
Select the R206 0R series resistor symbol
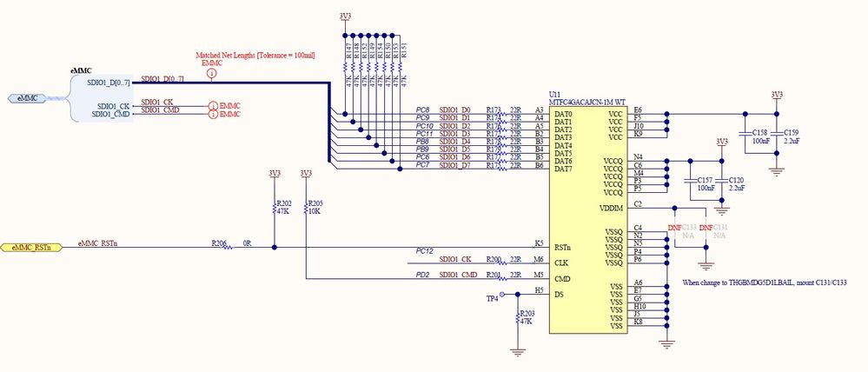point(229,248)
